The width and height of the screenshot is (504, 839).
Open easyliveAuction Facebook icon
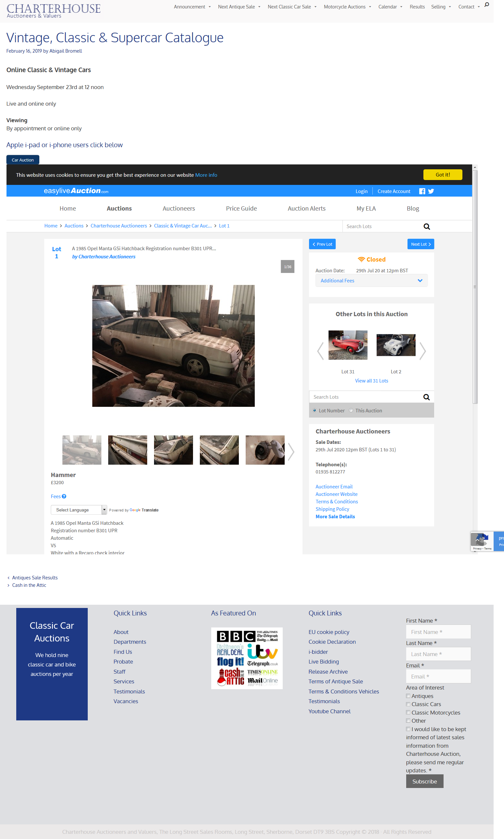pyautogui.click(x=422, y=191)
